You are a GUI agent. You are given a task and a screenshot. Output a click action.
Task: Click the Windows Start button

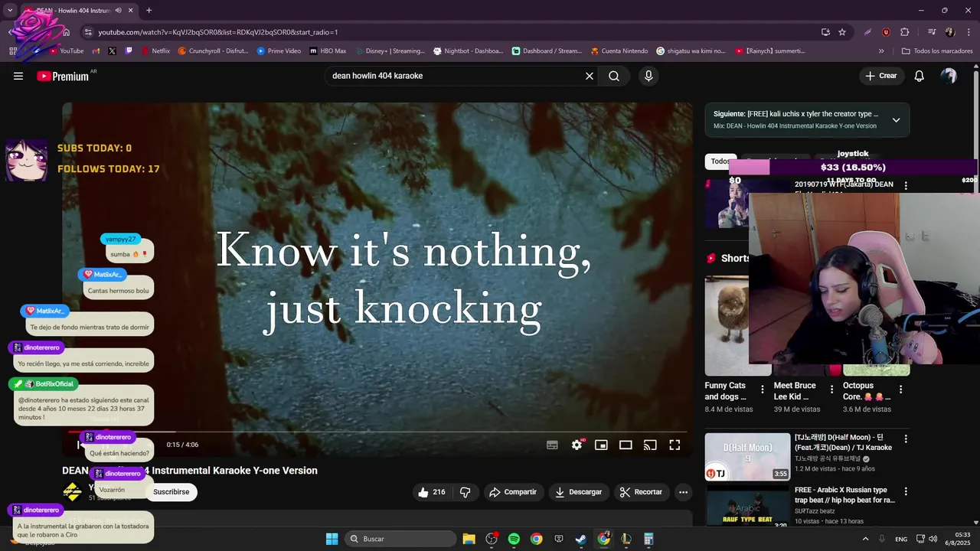pyautogui.click(x=332, y=539)
